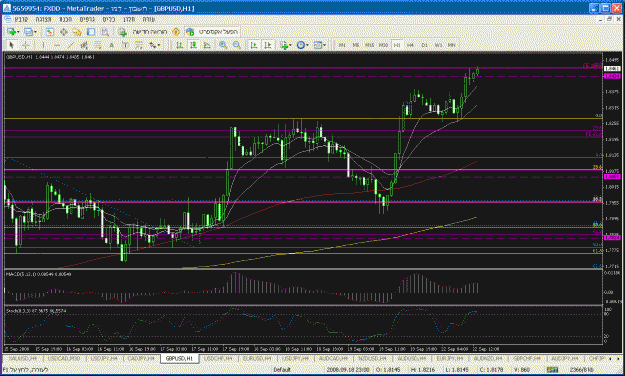The height and width of the screenshot is (376, 625).
Task: Open the Profiles toolbar icon
Action: (x=28, y=31)
